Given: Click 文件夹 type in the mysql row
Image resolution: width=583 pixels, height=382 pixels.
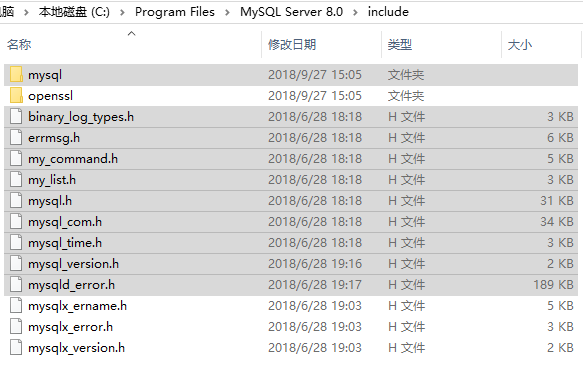Looking at the screenshot, I should point(406,75).
